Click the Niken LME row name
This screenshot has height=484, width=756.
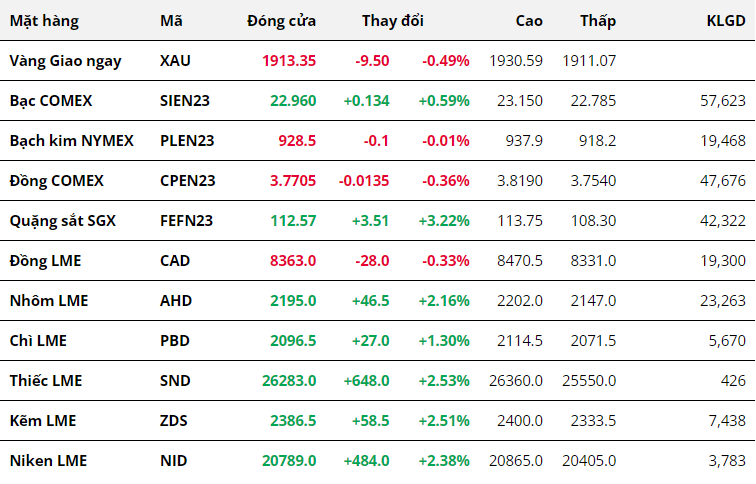click(48, 460)
